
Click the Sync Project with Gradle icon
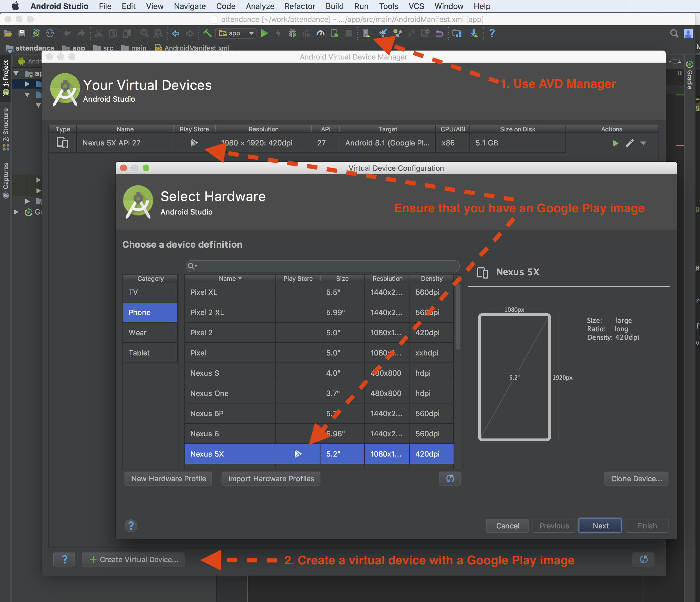click(x=36, y=33)
